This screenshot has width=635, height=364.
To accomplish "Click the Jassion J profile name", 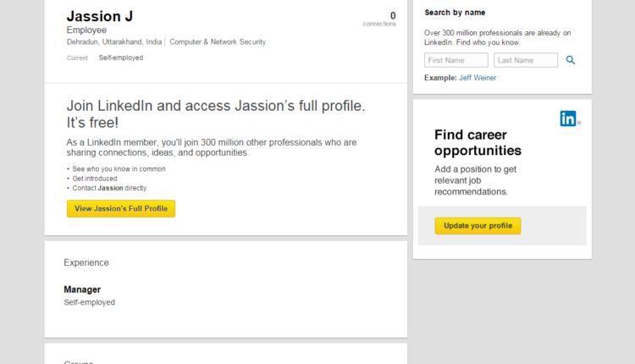I will pyautogui.click(x=100, y=16).
